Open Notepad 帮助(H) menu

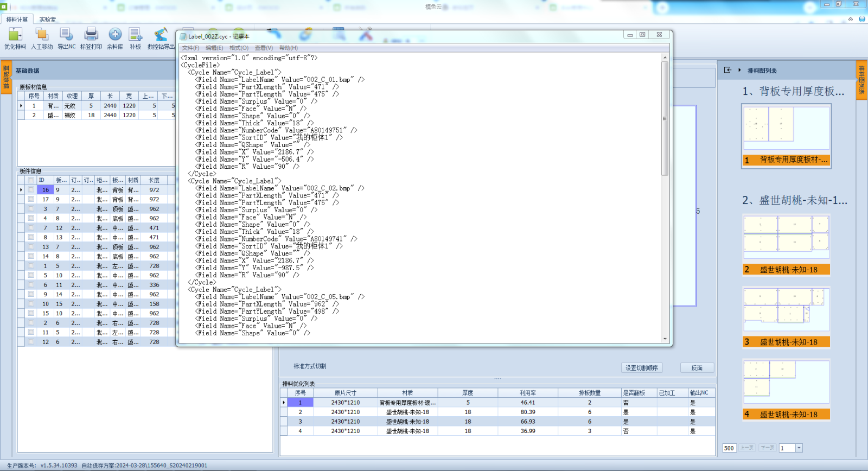point(288,48)
